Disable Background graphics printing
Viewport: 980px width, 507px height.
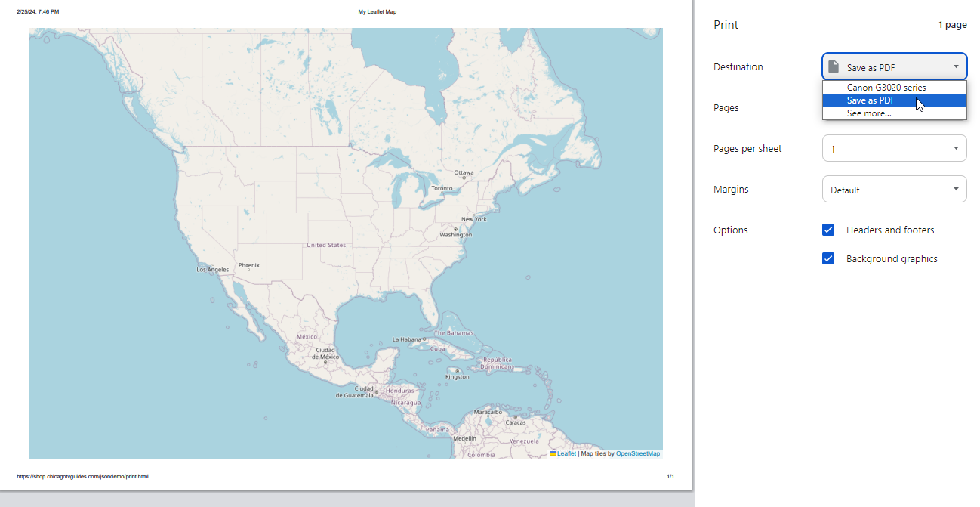[828, 258]
